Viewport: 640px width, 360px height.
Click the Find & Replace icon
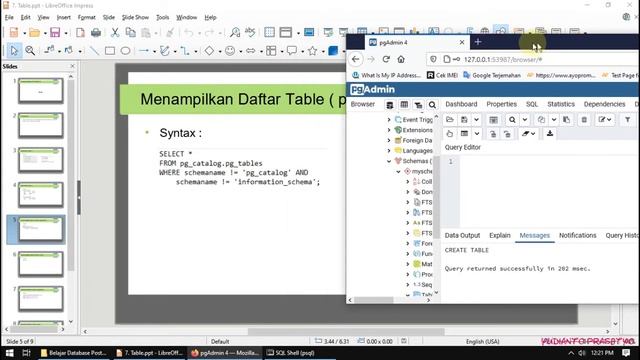(235, 32)
